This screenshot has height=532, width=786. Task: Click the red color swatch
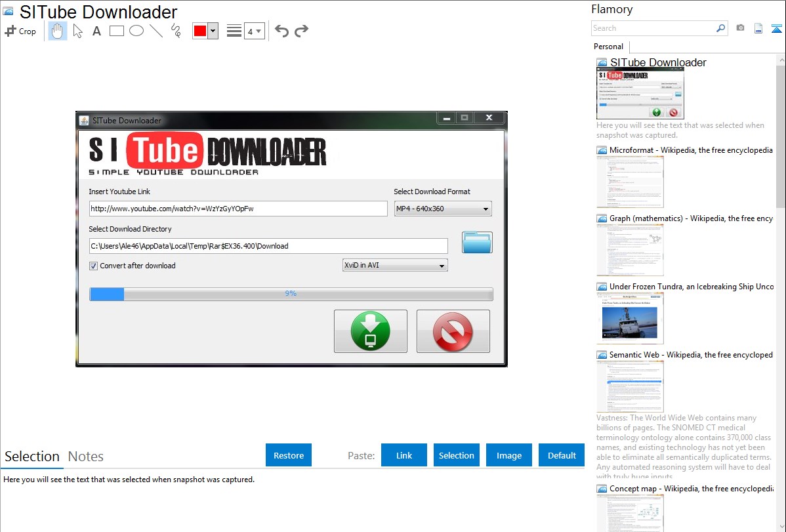click(x=200, y=31)
